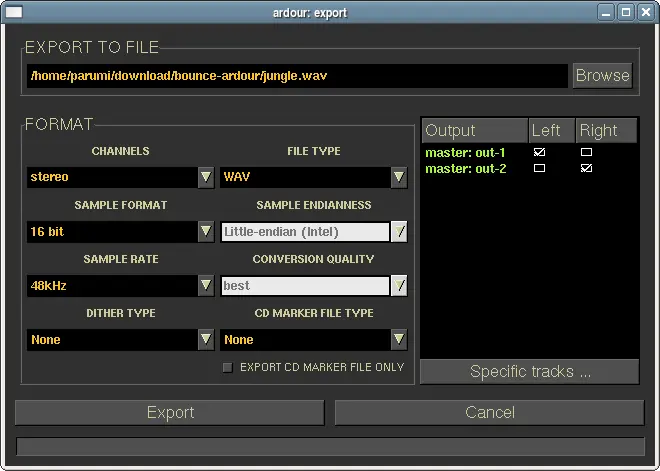The image size is (660, 471).
Task: Click the CD Marker File Type None field
Action: [305, 339]
